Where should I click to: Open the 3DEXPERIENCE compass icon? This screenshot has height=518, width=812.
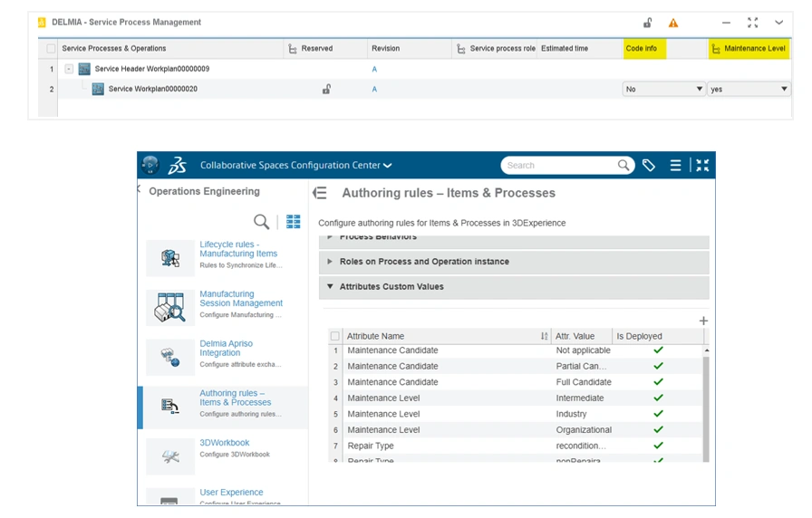click(150, 165)
